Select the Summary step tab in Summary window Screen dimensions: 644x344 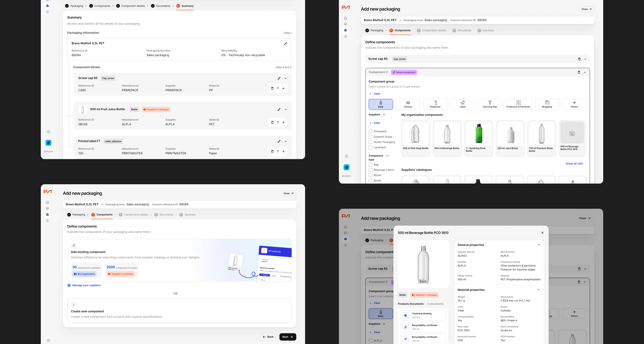point(185,6)
